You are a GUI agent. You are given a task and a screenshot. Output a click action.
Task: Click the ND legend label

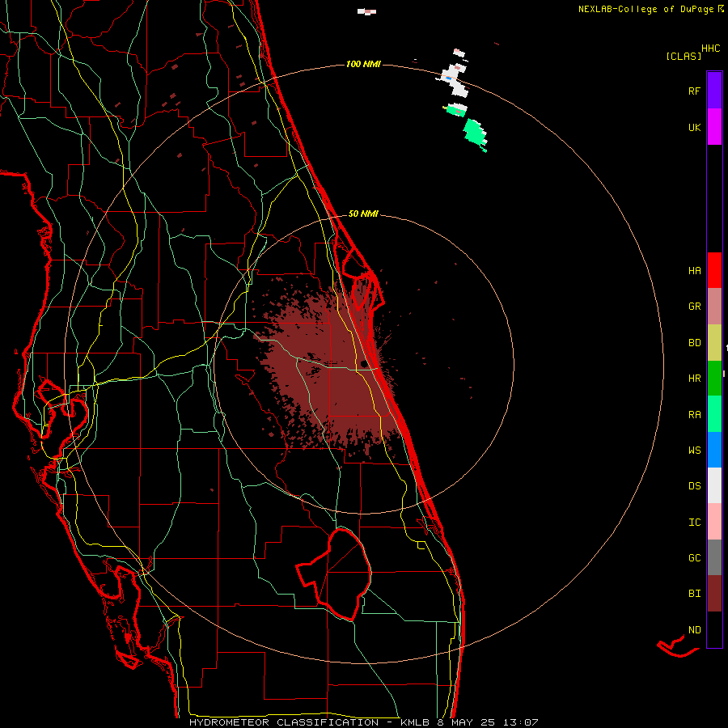(694, 629)
